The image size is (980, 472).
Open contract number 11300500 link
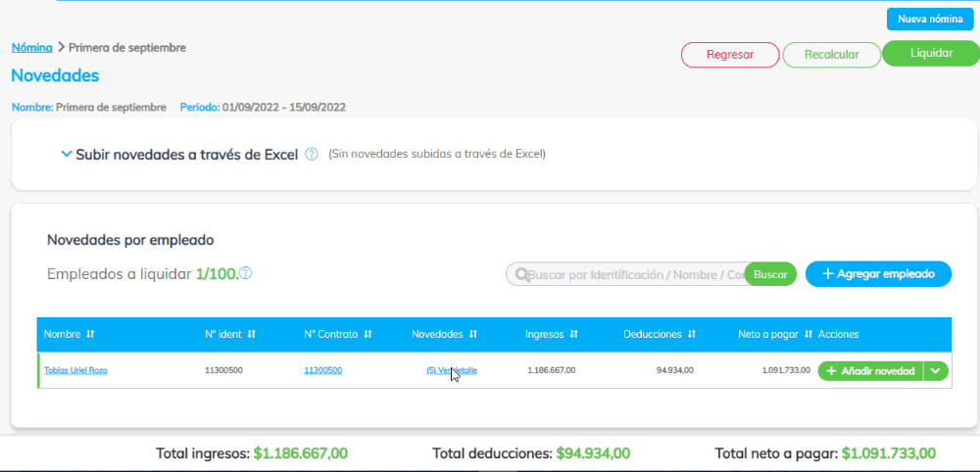[x=322, y=371]
